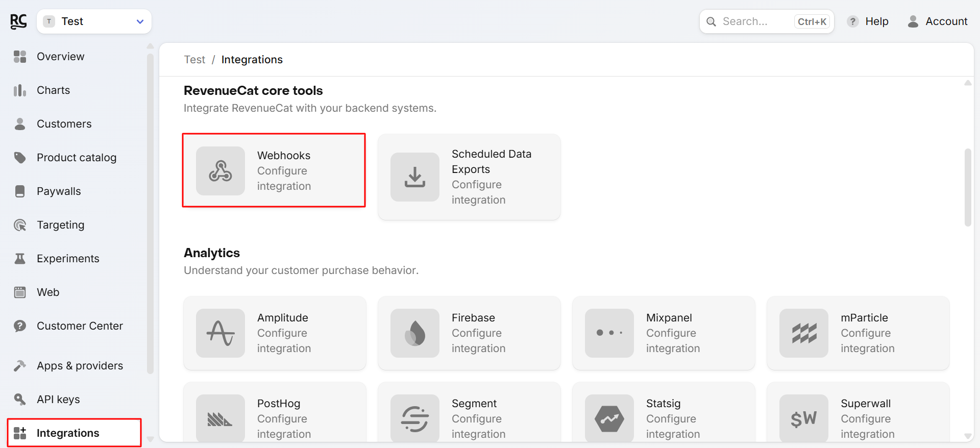Click the Firebase flame icon

415,333
